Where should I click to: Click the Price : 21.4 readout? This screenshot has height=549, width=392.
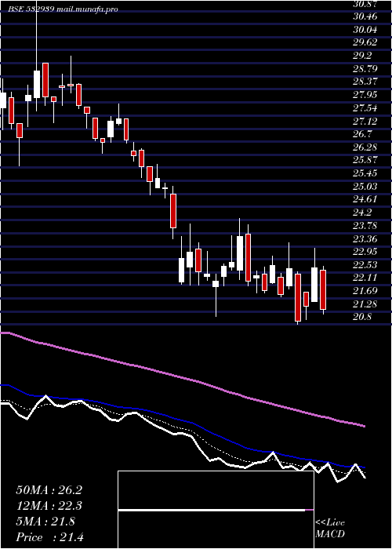(x=49, y=537)
